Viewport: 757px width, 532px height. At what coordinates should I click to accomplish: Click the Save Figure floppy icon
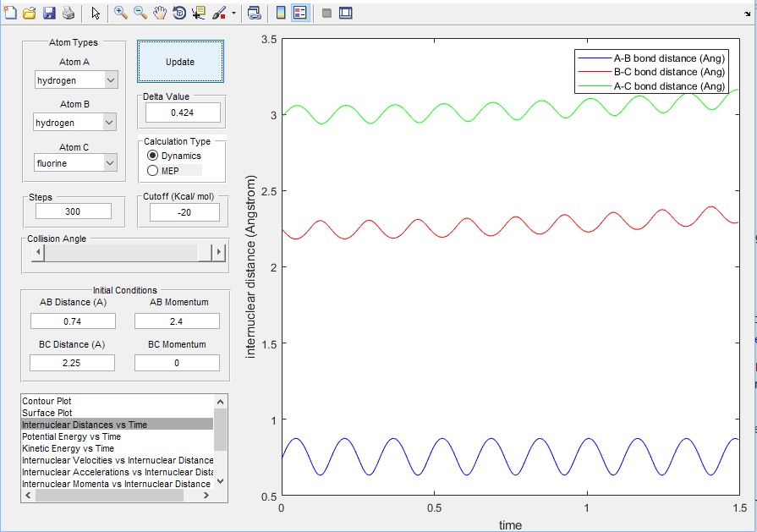pos(49,13)
